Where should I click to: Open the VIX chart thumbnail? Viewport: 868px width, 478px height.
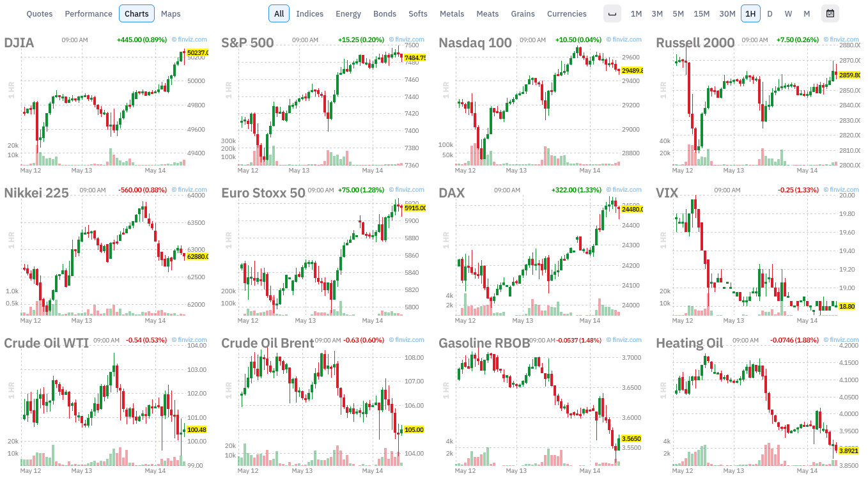[757, 256]
